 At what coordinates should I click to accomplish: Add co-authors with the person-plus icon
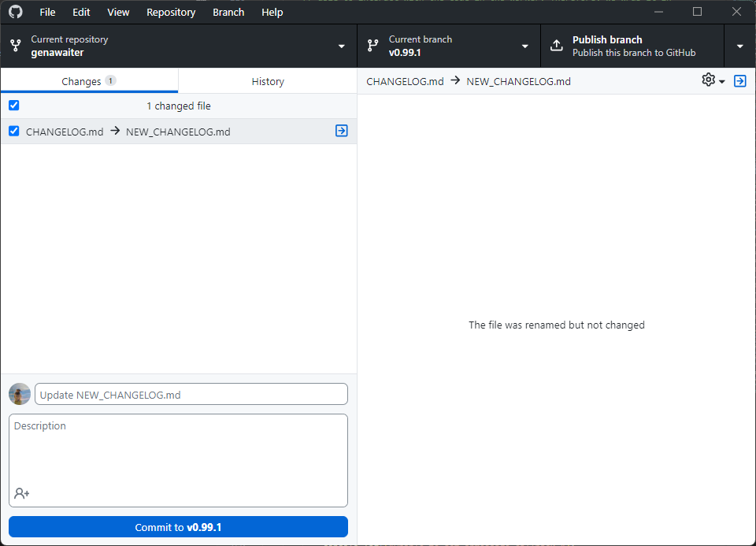click(22, 493)
